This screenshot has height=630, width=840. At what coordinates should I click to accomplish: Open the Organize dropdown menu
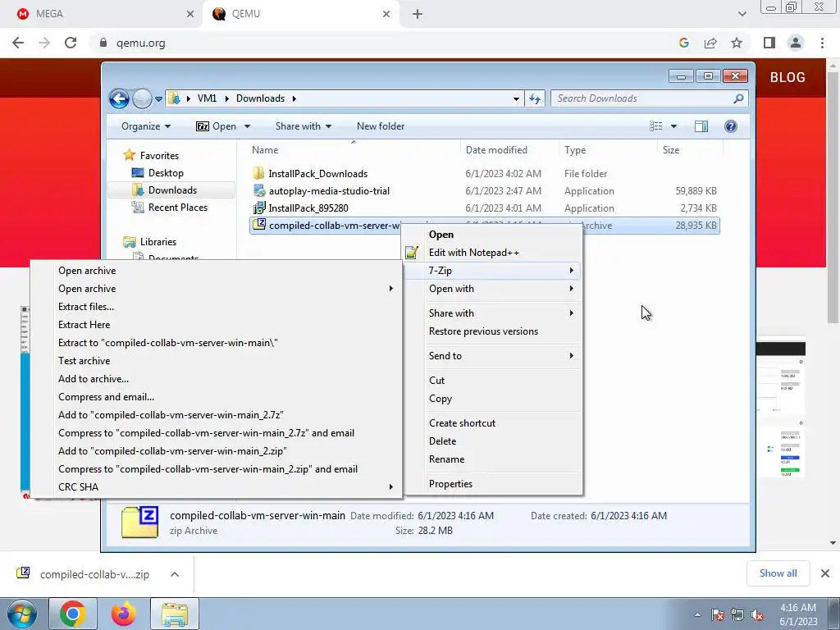tap(146, 126)
